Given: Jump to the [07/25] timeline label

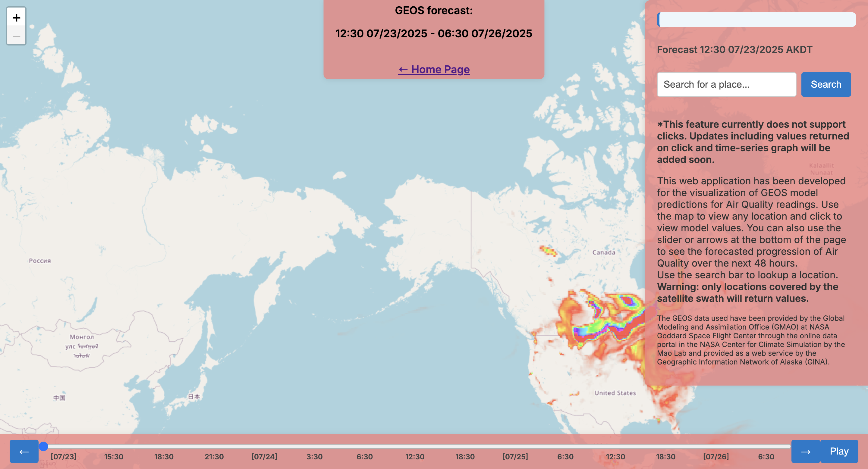Looking at the screenshot, I should [515, 457].
